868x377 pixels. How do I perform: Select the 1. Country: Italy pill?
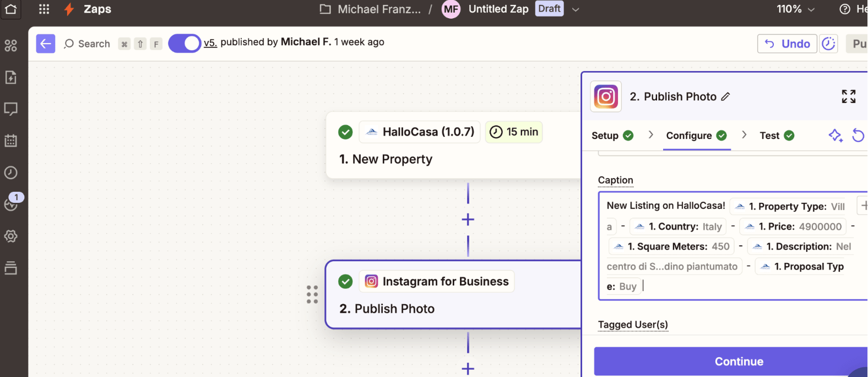677,227
